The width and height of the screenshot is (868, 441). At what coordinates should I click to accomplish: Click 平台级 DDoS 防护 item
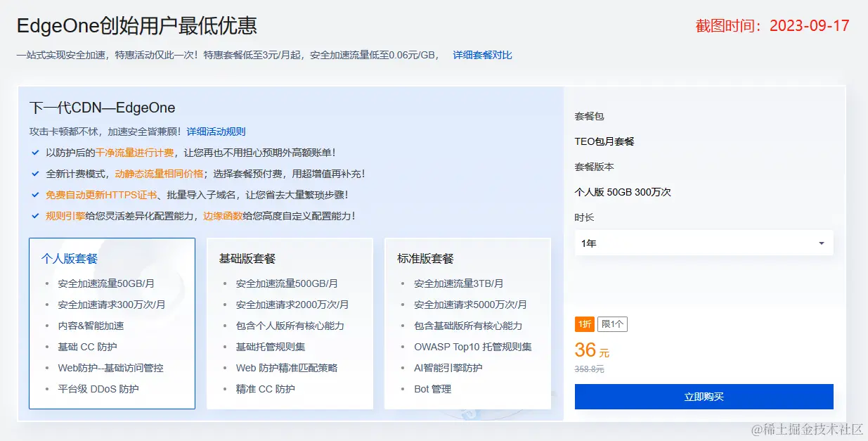pyautogui.click(x=98, y=389)
